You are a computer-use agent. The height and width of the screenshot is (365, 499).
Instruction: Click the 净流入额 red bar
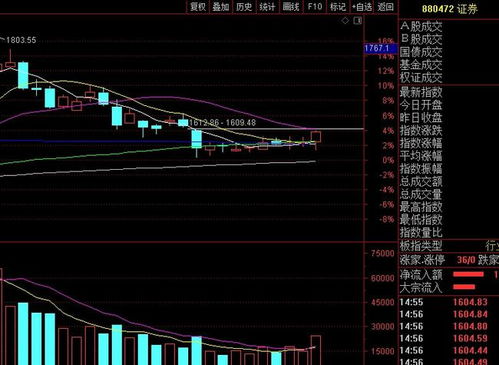click(x=468, y=274)
